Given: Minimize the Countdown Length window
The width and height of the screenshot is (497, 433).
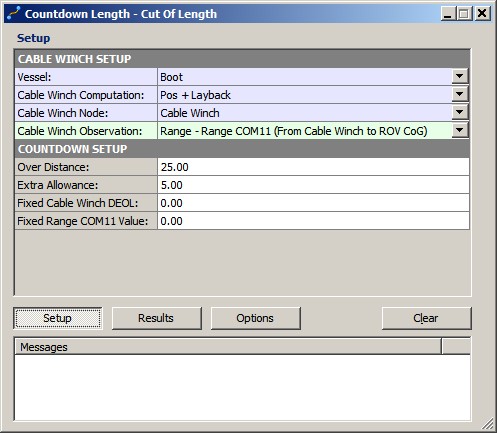Looking at the screenshot, I should coord(448,14).
